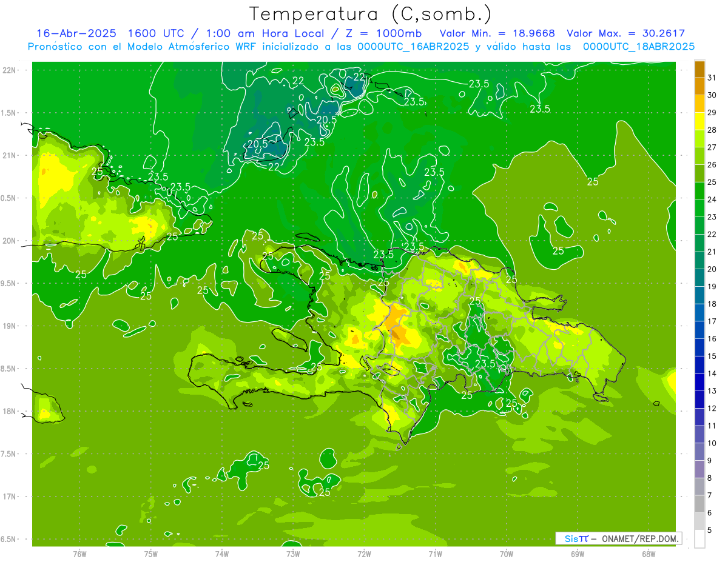
Task: Click the "18N" latitude axis label
Action: pyautogui.click(x=10, y=411)
